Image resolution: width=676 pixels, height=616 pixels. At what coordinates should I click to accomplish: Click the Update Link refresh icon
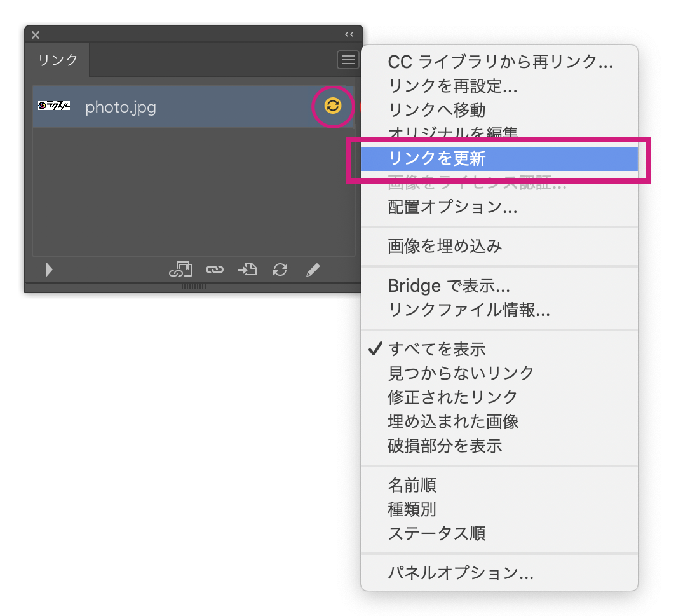pos(280,269)
